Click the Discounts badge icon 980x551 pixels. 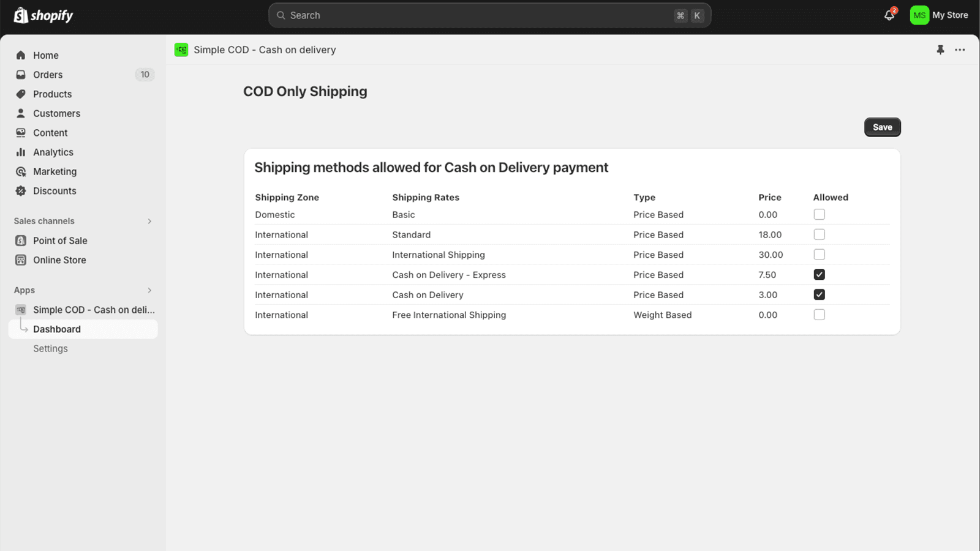(x=21, y=191)
